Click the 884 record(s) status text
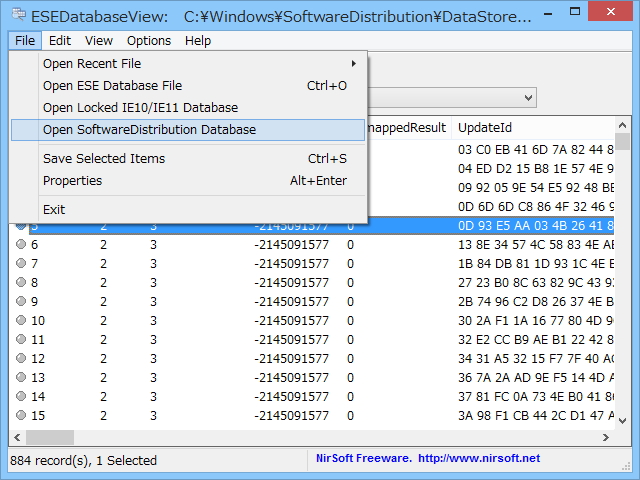640x480 pixels. pos(84,460)
